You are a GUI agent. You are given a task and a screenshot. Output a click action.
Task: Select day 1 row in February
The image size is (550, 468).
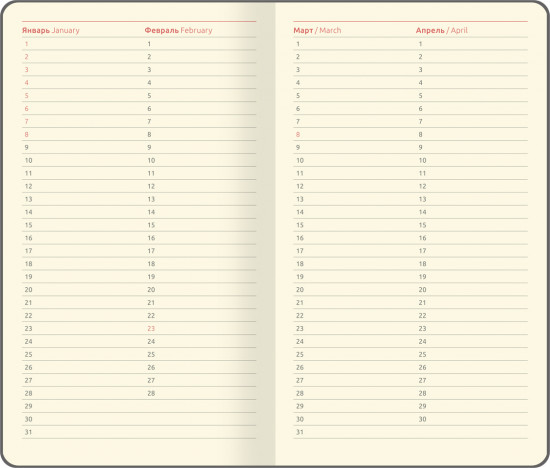coord(200,44)
